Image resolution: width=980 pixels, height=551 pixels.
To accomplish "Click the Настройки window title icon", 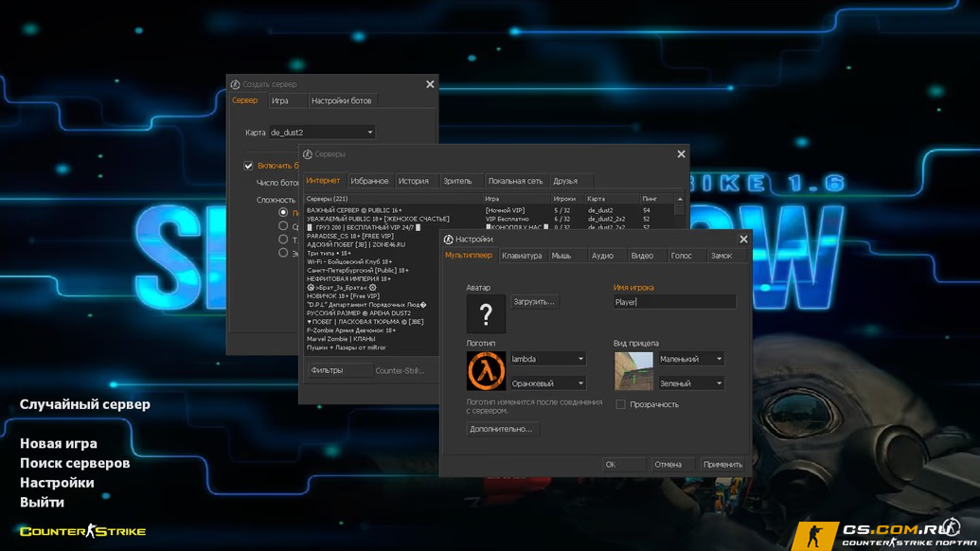I will pyautogui.click(x=448, y=240).
